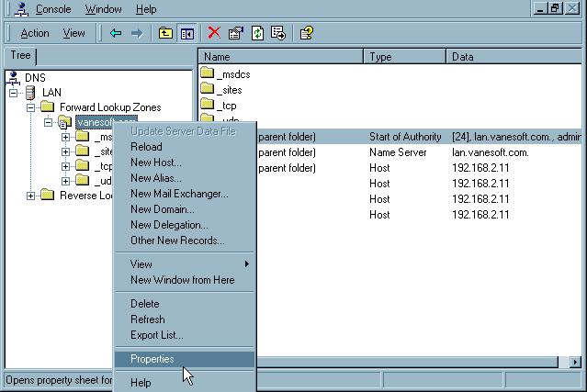Image resolution: width=587 pixels, height=392 pixels.
Task: Open the Window menu
Action: point(103,9)
